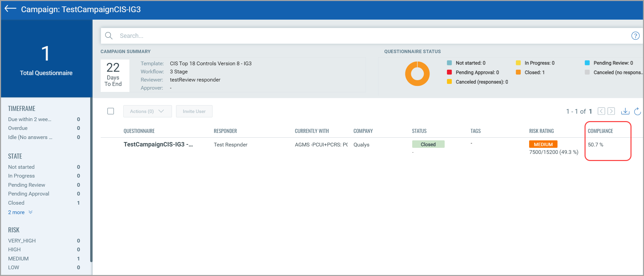Click the 3 Stage workflow value
The image size is (644, 276).
pyautogui.click(x=178, y=72)
